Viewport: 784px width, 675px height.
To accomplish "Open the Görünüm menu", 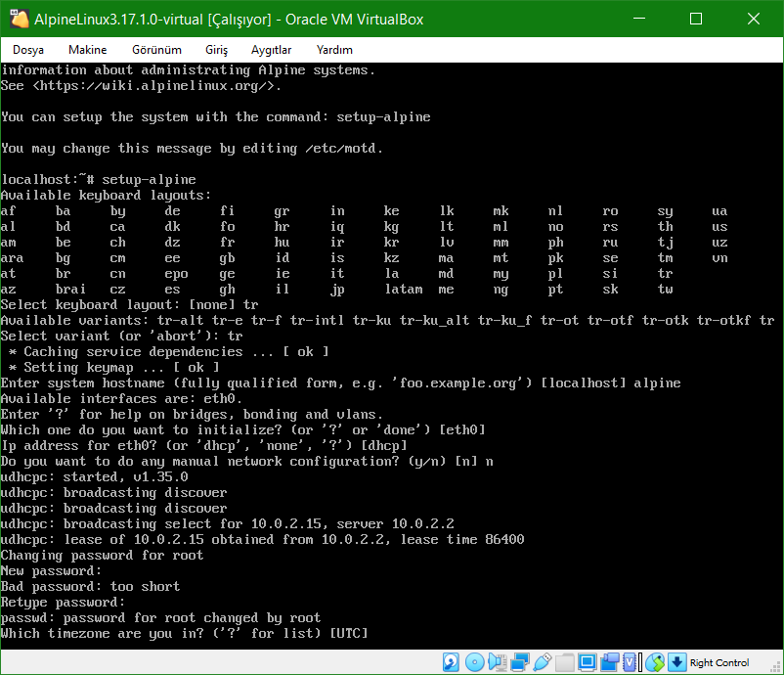I will tap(156, 50).
